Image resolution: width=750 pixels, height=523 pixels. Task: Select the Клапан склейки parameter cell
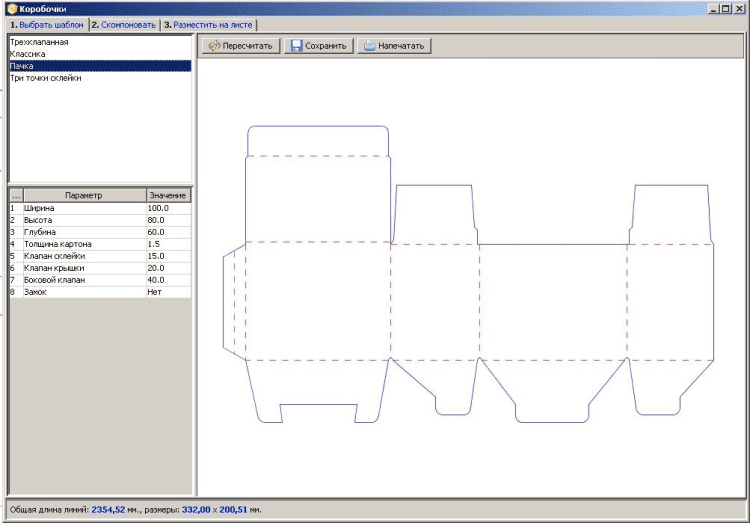click(x=84, y=256)
